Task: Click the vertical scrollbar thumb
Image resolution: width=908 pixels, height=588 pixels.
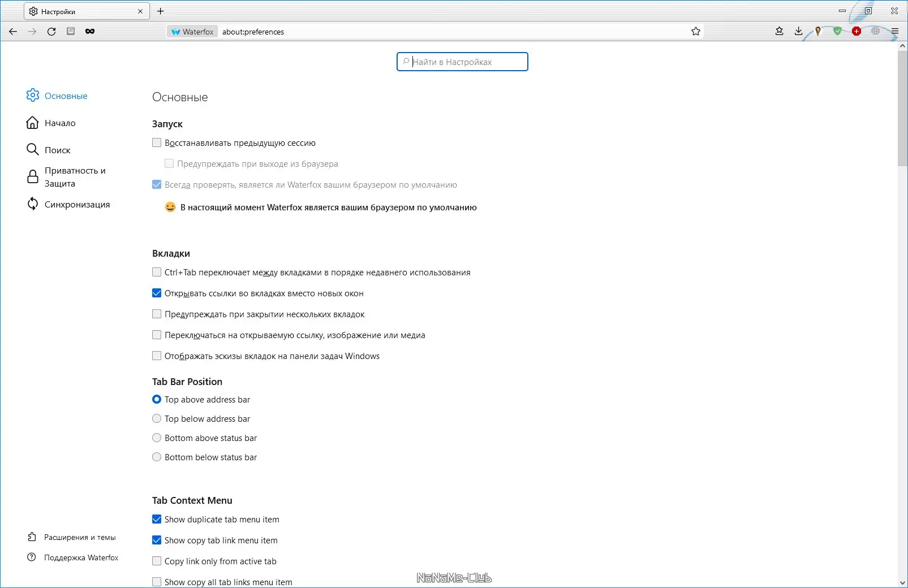Action: 902,109
